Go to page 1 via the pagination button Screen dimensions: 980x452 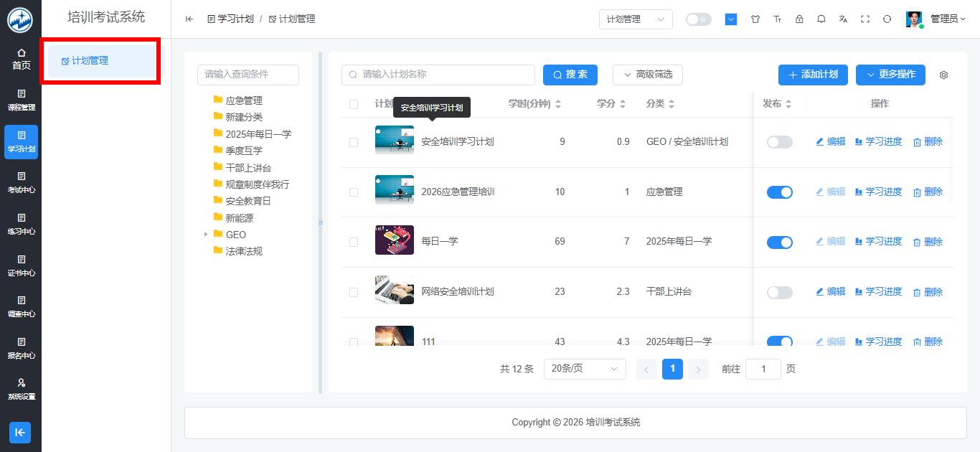pos(672,369)
